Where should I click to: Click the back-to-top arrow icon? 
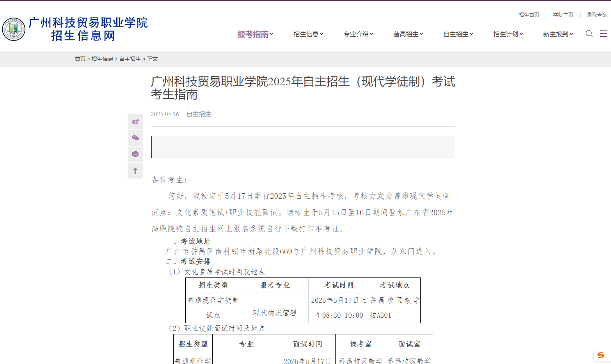click(135, 170)
